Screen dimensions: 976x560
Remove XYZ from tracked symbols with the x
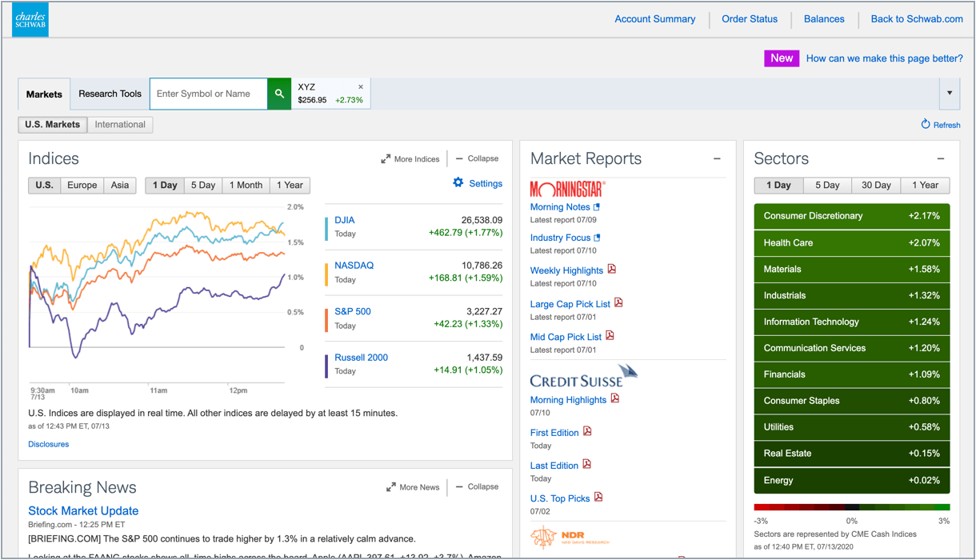(x=360, y=86)
